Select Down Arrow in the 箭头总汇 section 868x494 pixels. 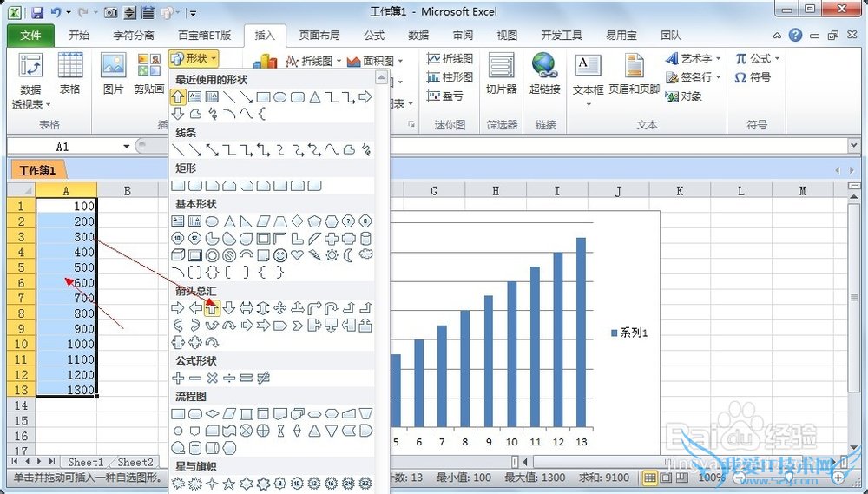[229, 308]
